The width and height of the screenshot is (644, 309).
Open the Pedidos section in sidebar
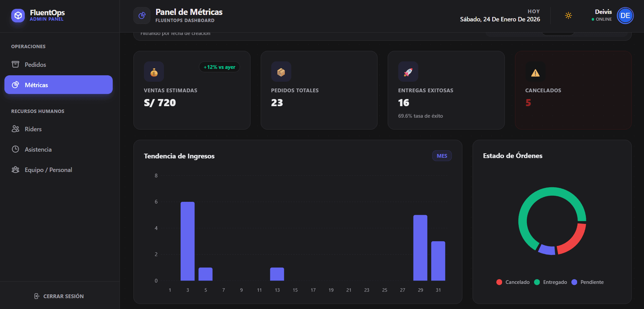(x=35, y=64)
